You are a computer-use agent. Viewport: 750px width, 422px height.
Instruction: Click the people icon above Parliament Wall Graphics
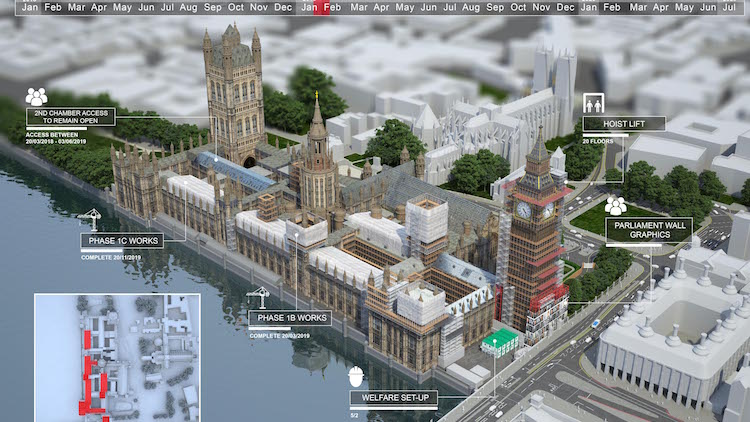pos(616,206)
